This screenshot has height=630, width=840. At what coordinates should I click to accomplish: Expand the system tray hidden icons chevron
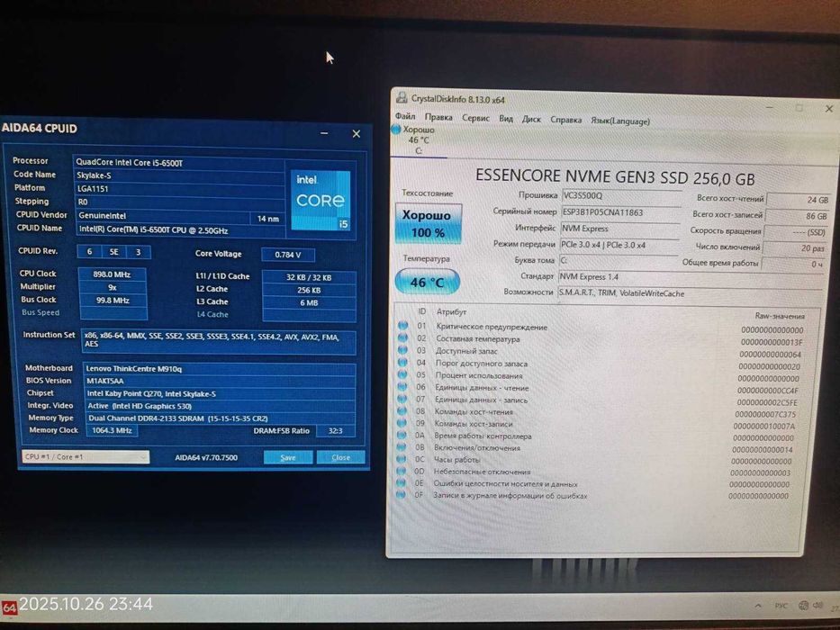tap(758, 606)
